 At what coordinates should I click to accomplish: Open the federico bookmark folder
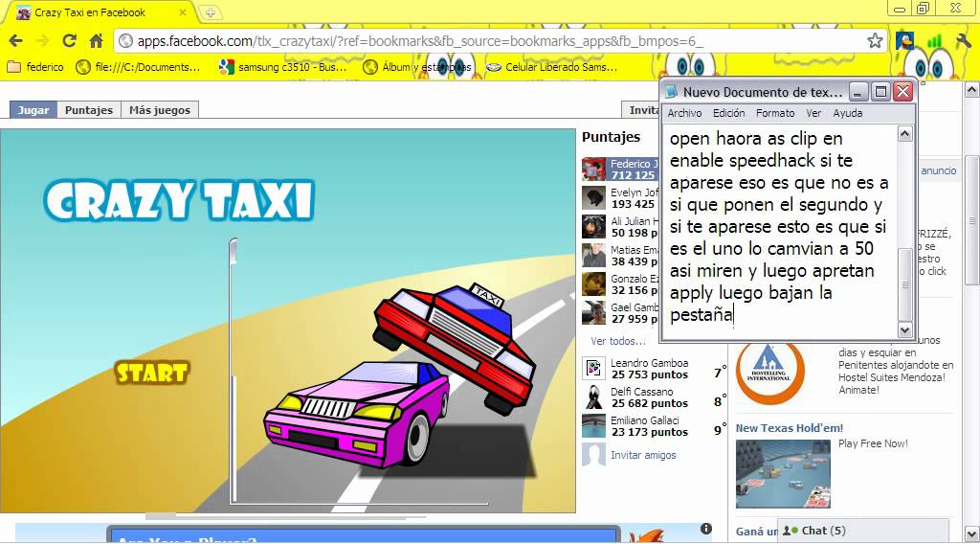(x=35, y=67)
